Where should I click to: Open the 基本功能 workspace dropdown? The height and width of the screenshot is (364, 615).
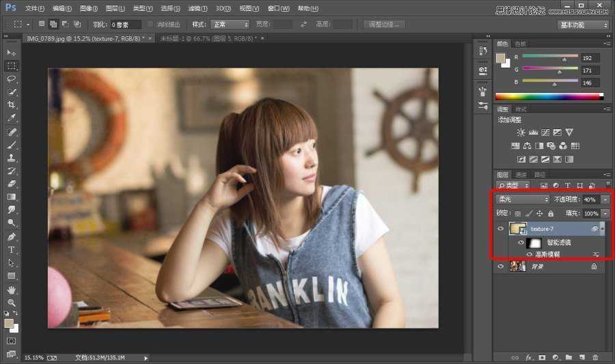coord(583,25)
